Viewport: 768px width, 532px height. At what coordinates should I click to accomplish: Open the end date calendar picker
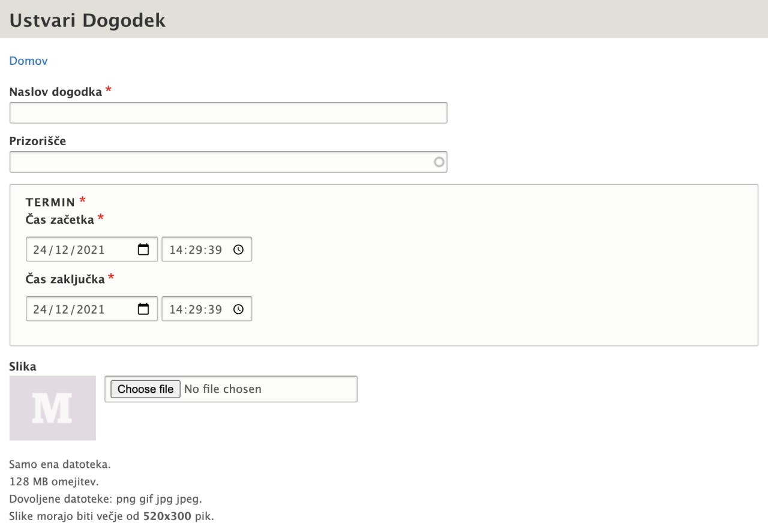coord(143,309)
